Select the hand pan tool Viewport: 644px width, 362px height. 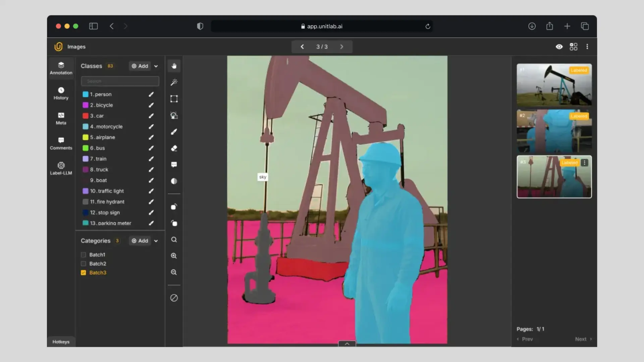point(174,66)
